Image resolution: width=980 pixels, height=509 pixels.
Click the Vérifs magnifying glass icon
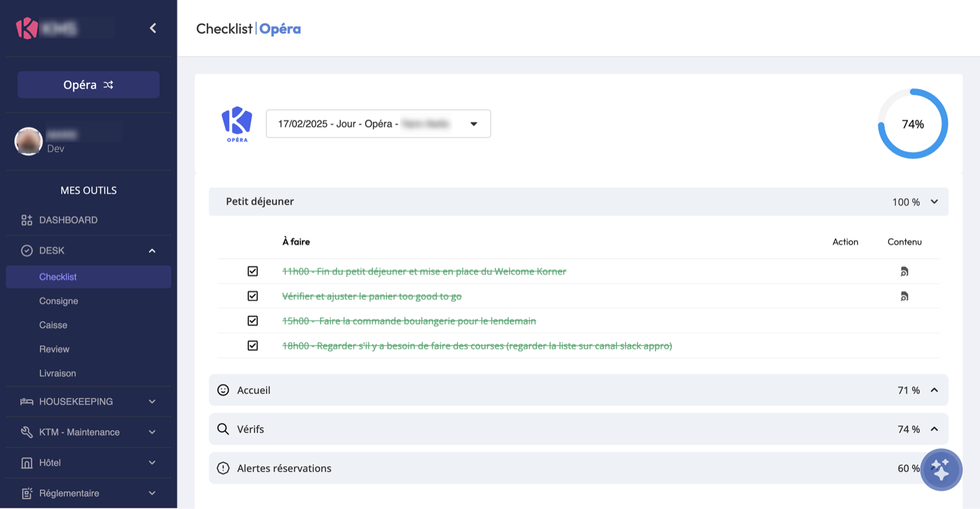[223, 429]
